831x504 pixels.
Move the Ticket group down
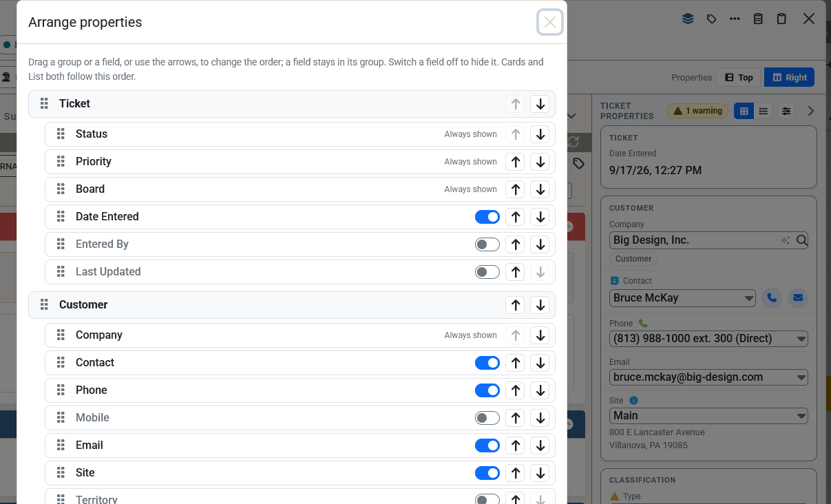pyautogui.click(x=540, y=104)
